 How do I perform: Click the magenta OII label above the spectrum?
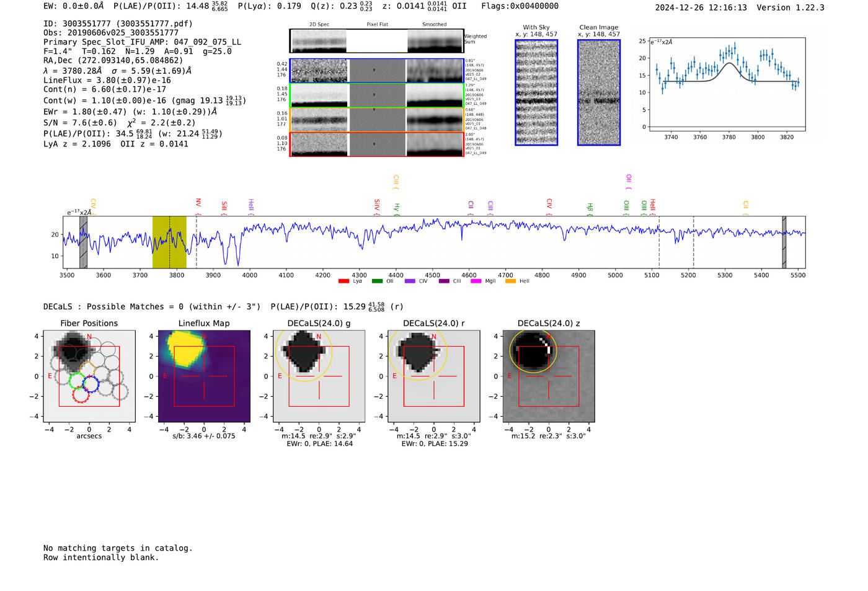[629, 182]
